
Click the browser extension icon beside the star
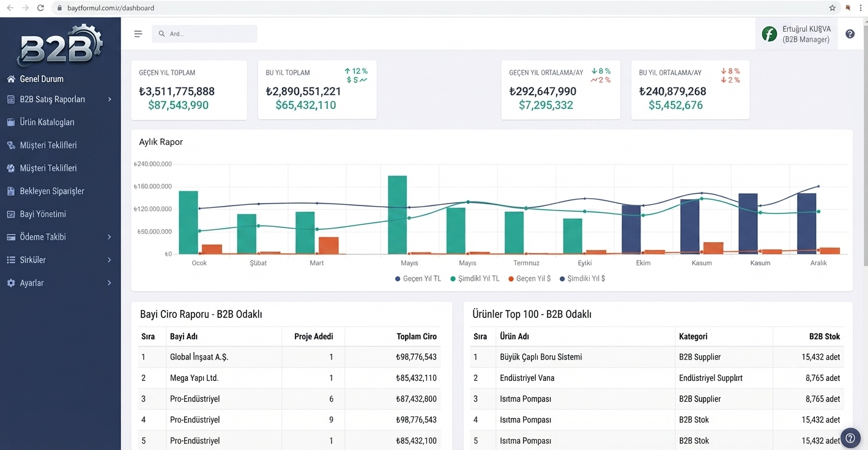point(848,8)
